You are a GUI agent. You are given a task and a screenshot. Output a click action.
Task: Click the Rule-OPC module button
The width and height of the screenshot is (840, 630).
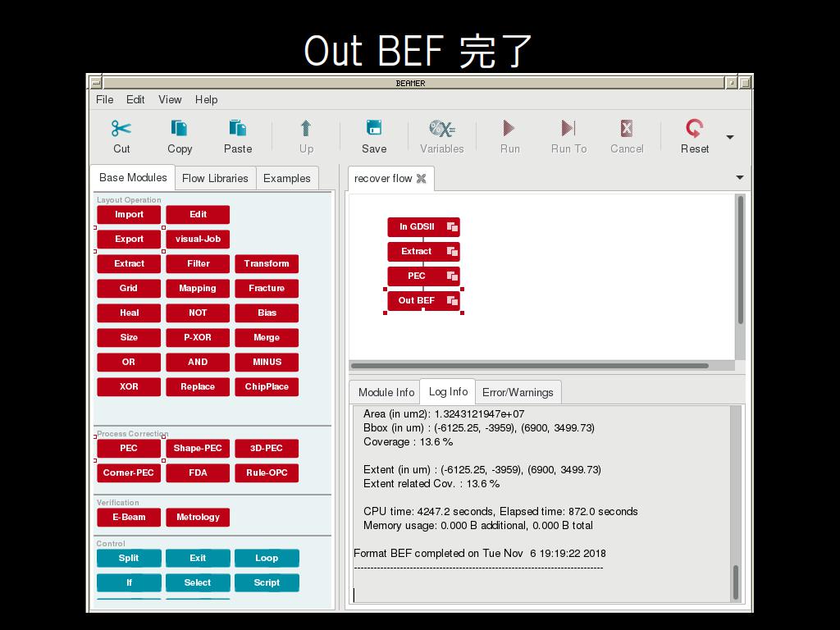(267, 473)
